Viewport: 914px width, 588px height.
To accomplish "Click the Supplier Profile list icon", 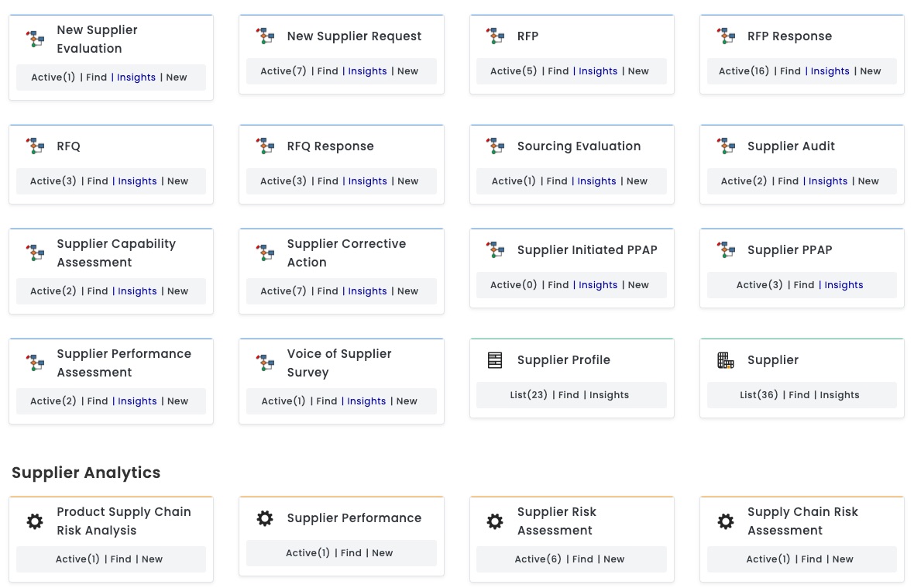I will point(495,359).
